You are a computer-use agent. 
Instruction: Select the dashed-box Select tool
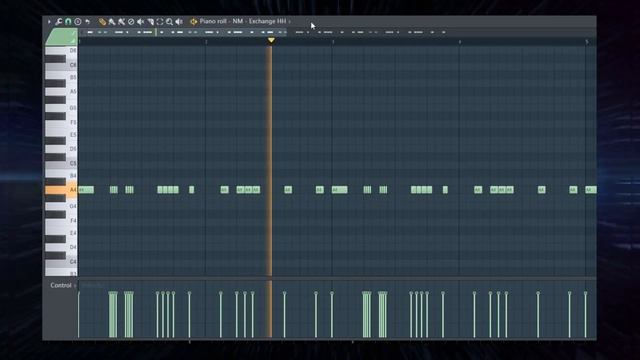160,22
